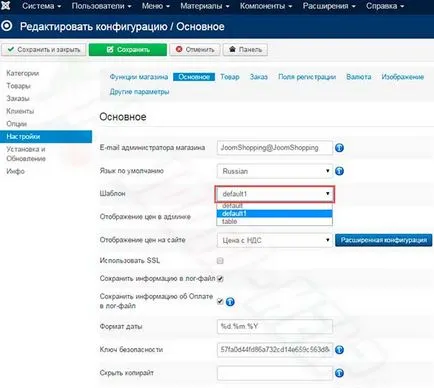434x388 pixels.
Task: Click the Отменить button
Action: pyautogui.click(x=195, y=50)
